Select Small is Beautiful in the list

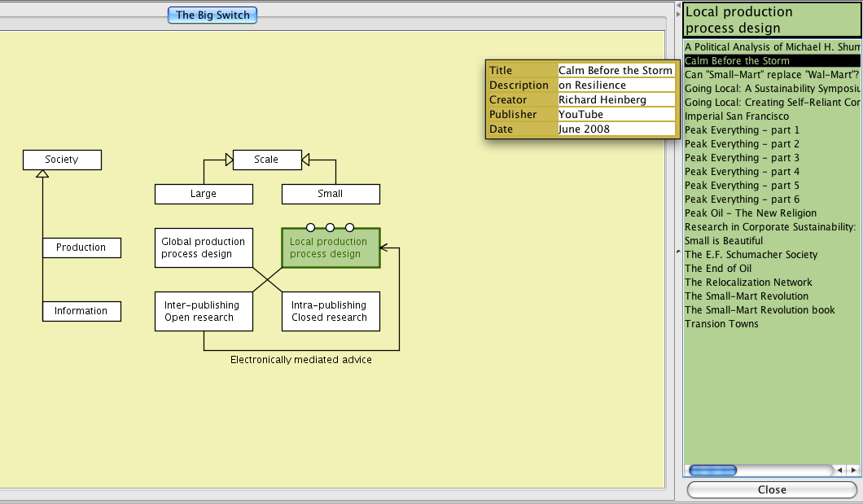pos(724,241)
